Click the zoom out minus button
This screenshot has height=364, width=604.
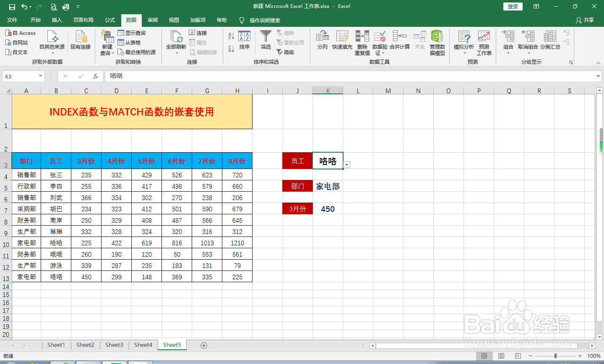tap(531, 356)
